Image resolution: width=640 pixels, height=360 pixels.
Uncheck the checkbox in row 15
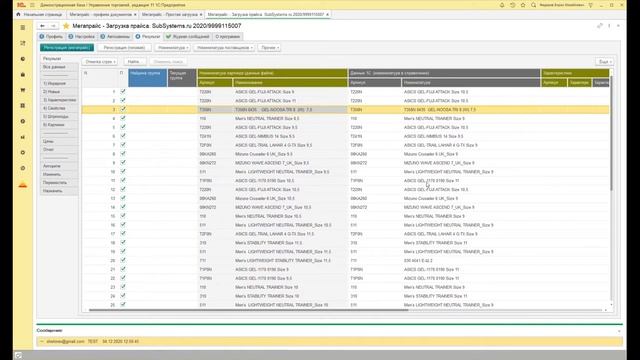click(x=123, y=216)
